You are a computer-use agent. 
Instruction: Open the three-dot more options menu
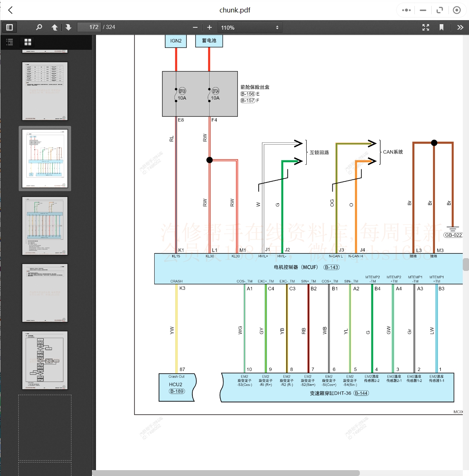pyautogui.click(x=406, y=10)
